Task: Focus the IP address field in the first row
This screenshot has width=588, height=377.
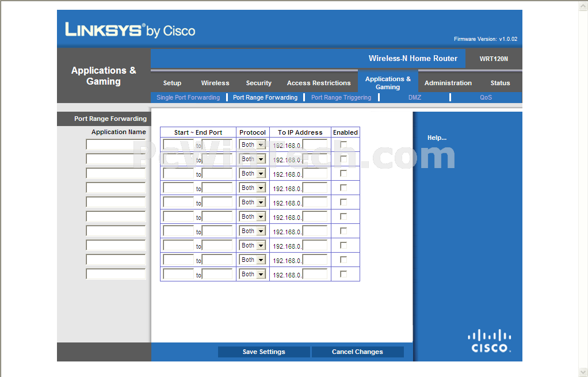Action: coord(315,145)
